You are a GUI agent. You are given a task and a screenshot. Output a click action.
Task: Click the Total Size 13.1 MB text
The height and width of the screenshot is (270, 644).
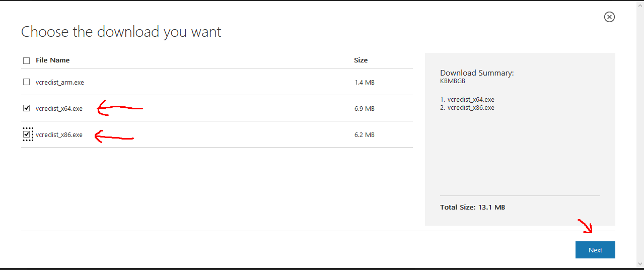pos(472,207)
